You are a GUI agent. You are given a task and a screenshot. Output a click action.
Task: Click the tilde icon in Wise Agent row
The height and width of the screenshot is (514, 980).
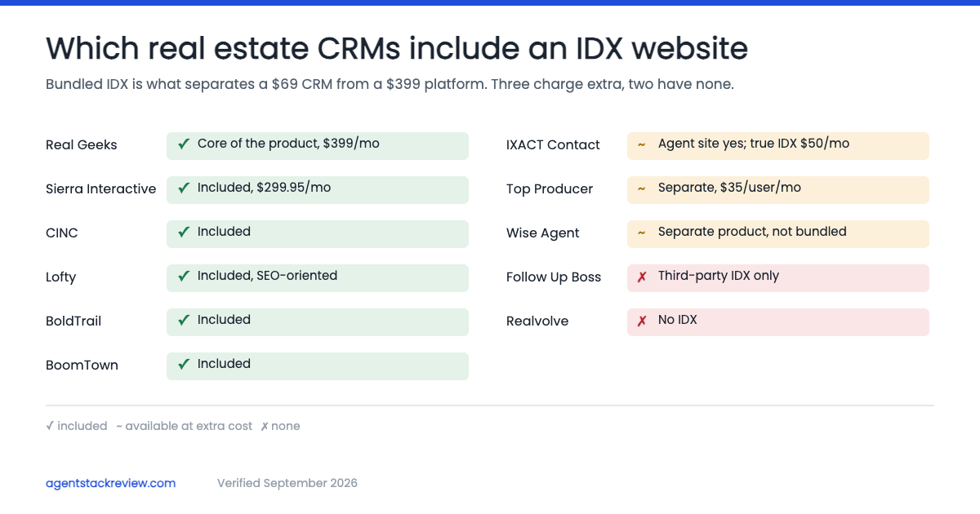(642, 233)
